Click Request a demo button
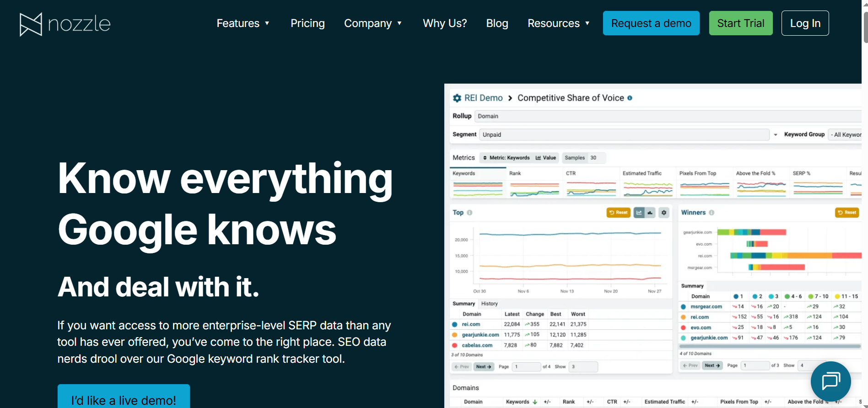 [651, 23]
